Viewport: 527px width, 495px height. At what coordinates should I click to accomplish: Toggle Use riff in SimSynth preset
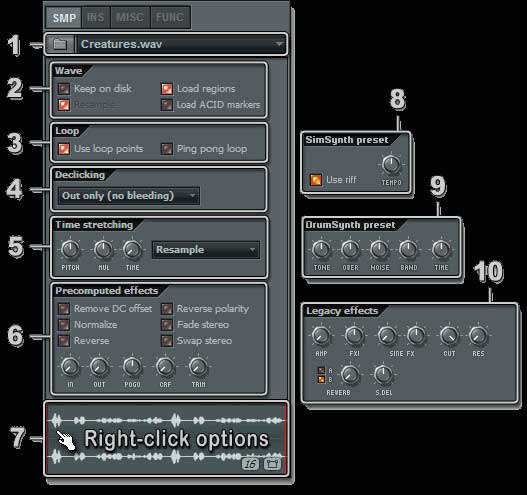pyautogui.click(x=316, y=180)
